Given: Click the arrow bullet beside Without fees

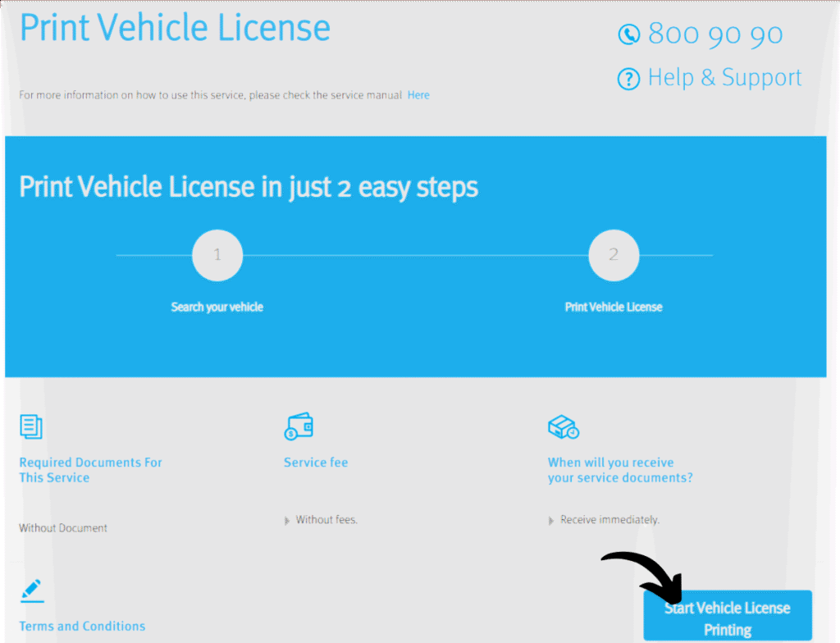Looking at the screenshot, I should (286, 521).
